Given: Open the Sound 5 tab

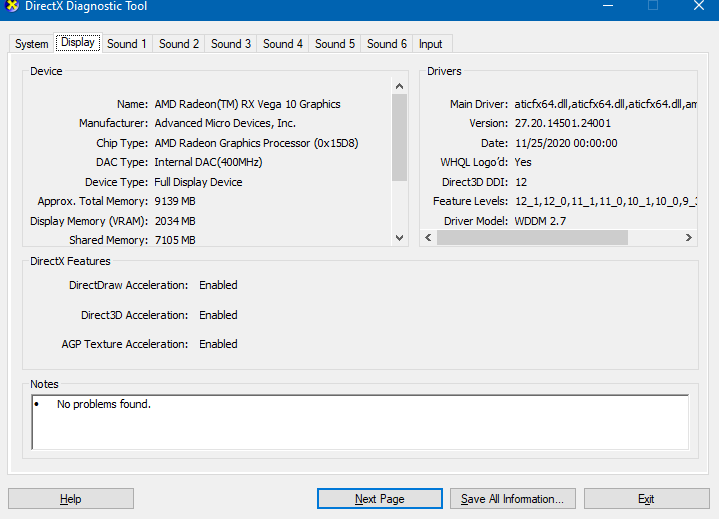Looking at the screenshot, I should click(335, 44).
